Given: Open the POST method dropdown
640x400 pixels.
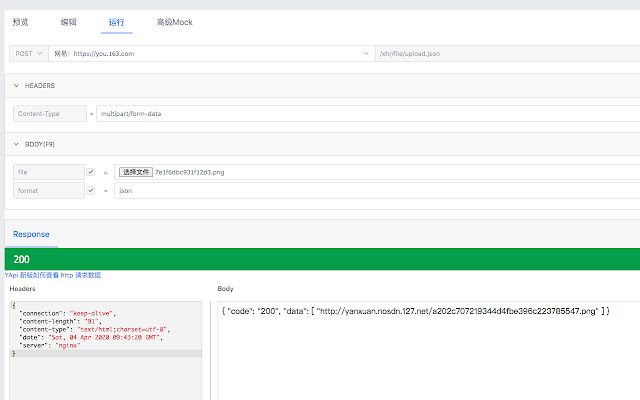Looking at the screenshot, I should [28, 53].
